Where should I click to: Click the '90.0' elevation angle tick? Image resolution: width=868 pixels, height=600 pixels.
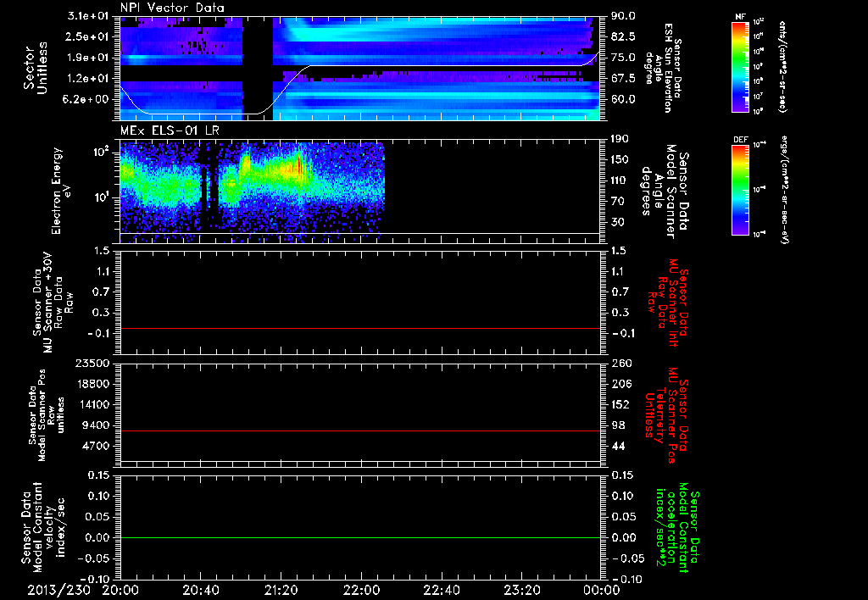[623, 16]
